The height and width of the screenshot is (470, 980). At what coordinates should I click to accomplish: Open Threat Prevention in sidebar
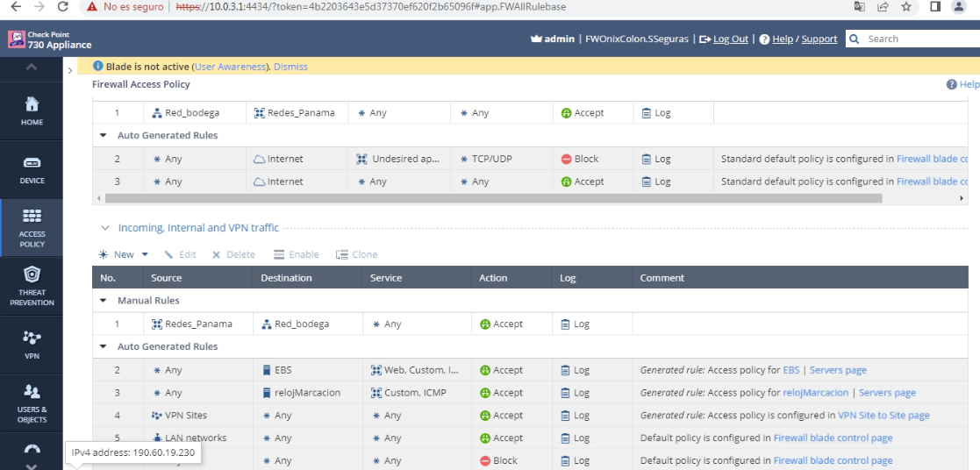point(32,286)
